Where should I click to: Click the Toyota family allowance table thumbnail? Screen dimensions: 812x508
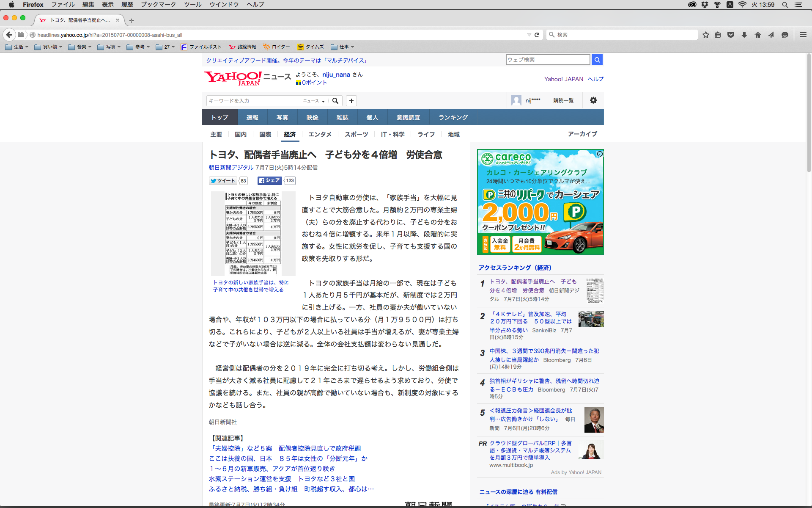click(253, 233)
